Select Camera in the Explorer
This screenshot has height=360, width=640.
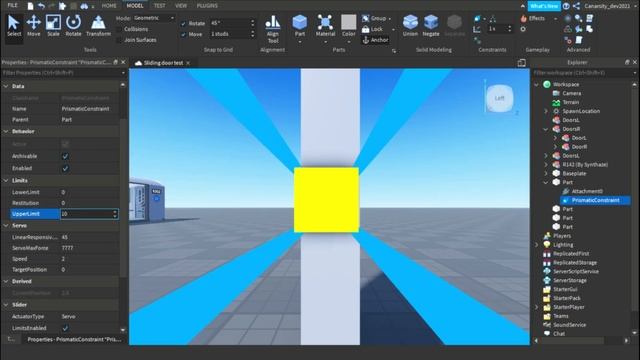(571, 93)
